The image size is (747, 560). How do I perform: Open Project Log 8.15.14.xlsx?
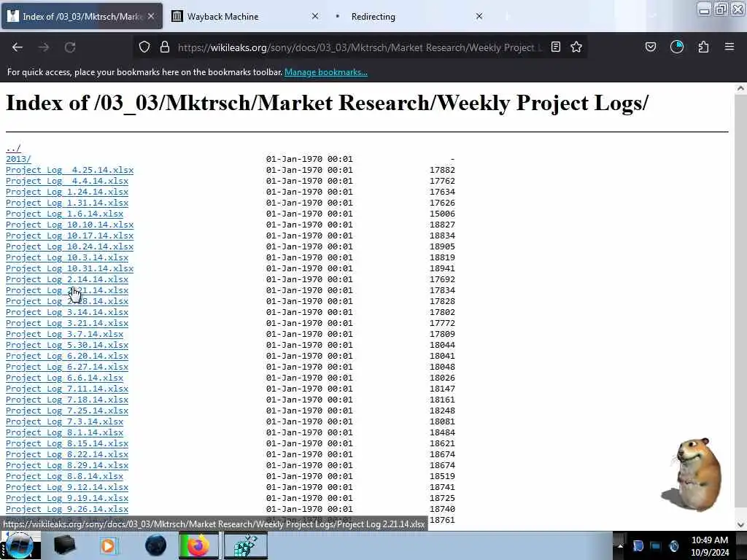67,444
